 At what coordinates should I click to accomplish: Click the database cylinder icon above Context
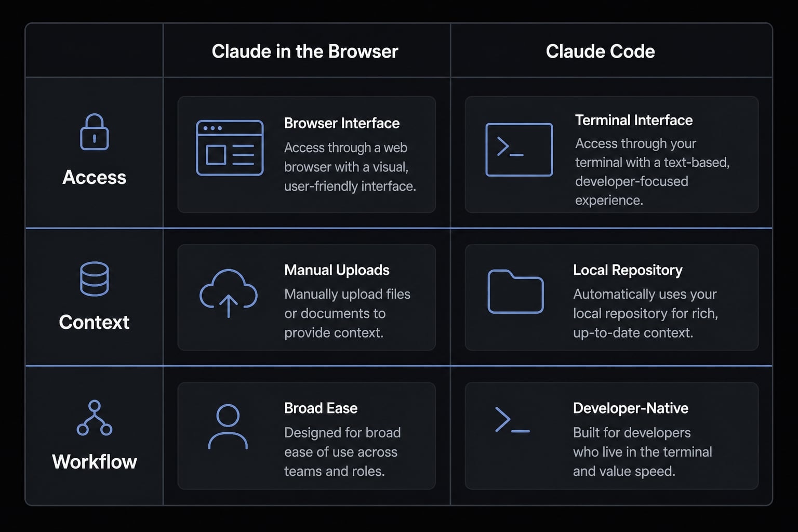(x=94, y=279)
